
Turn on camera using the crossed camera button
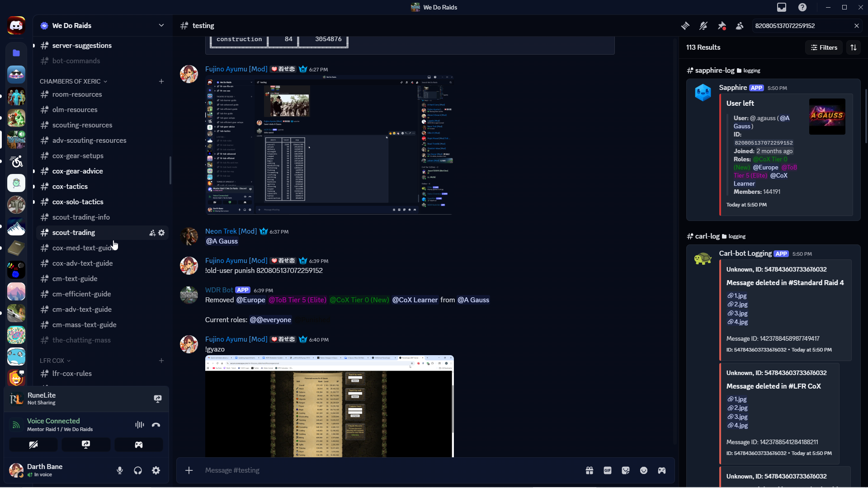click(x=33, y=445)
